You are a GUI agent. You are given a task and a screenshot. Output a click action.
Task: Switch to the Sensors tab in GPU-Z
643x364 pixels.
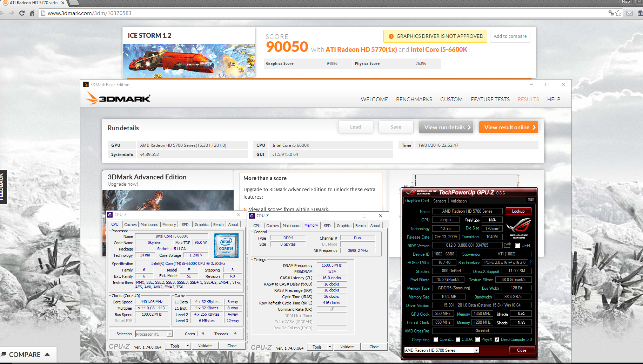(440, 201)
